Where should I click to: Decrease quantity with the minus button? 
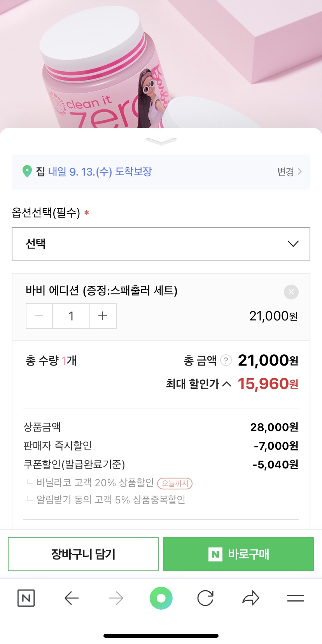pos(39,316)
